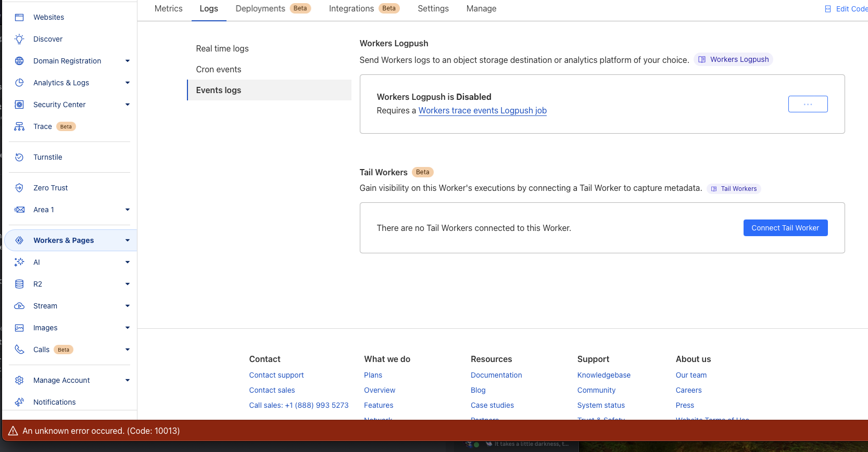
Task: Click the Logpush loading ellipsis button
Action: point(808,104)
